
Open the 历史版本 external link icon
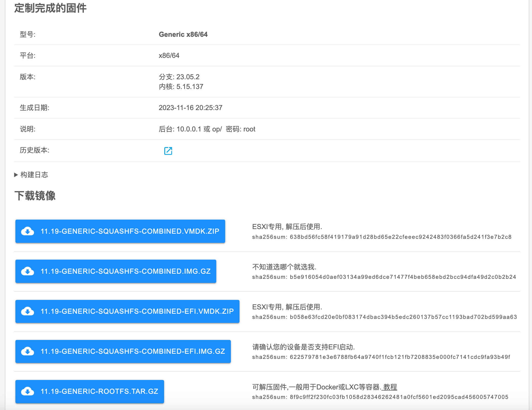168,151
